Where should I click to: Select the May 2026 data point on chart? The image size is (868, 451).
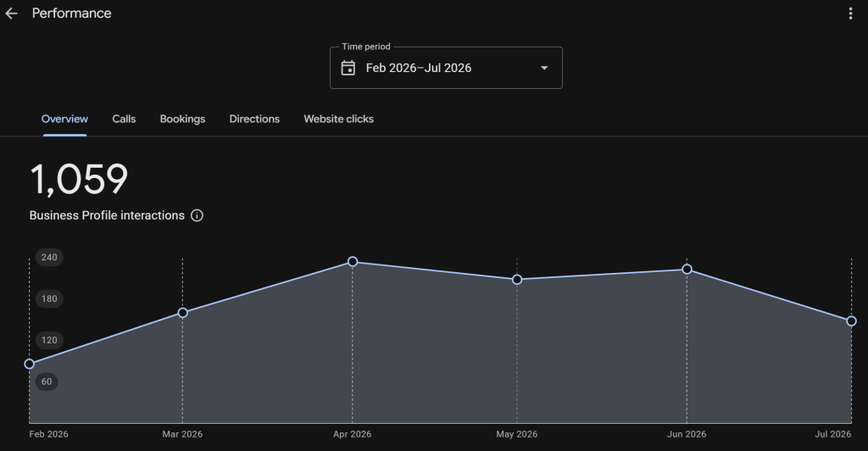click(517, 280)
